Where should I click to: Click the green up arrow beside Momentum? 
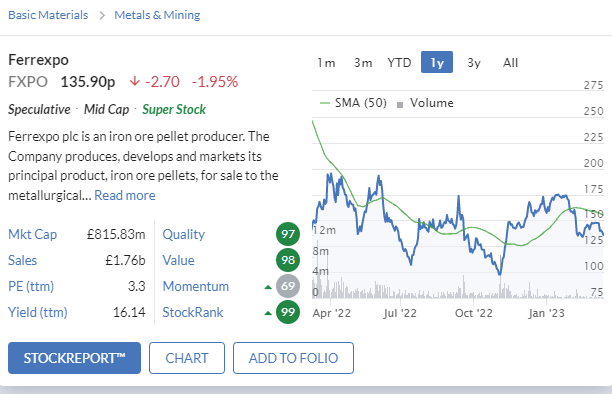[268, 287]
